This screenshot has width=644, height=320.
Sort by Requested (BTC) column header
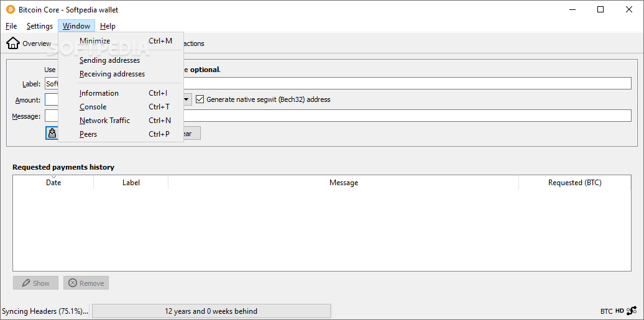point(575,183)
